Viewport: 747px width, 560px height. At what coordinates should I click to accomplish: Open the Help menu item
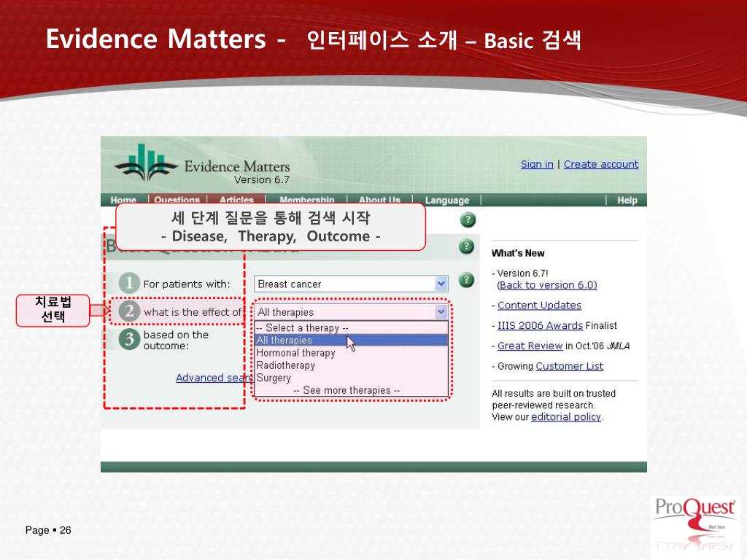click(x=627, y=200)
